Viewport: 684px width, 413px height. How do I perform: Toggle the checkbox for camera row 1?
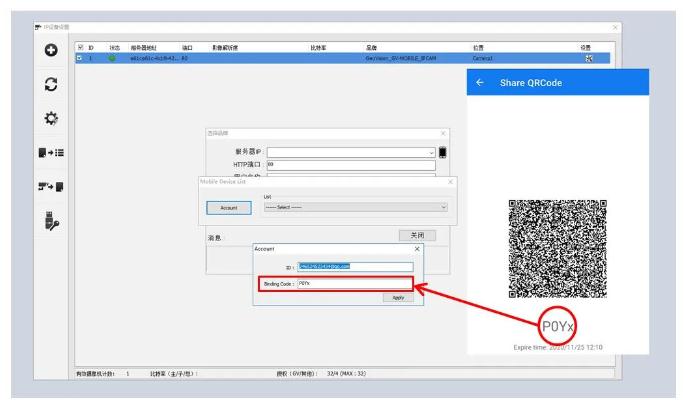[80, 58]
